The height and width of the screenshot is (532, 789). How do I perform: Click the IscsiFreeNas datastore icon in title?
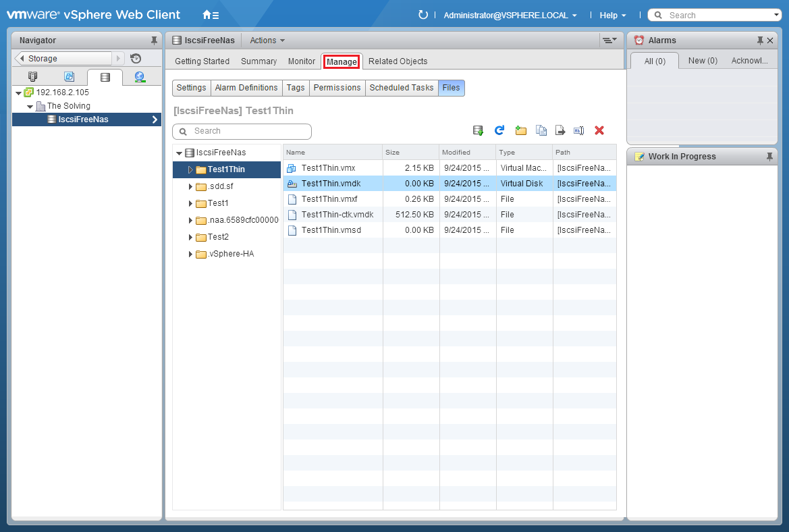pos(177,41)
